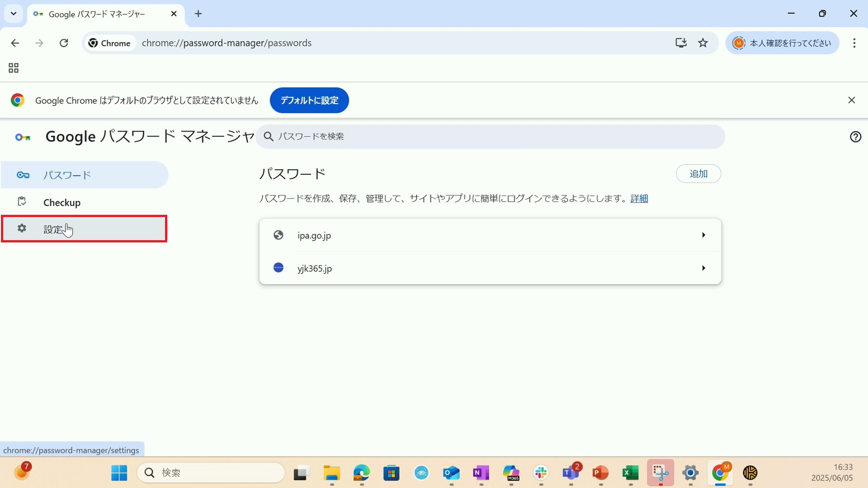868x488 pixels.
Task: Dismiss the default browser notification bar
Action: tap(851, 100)
